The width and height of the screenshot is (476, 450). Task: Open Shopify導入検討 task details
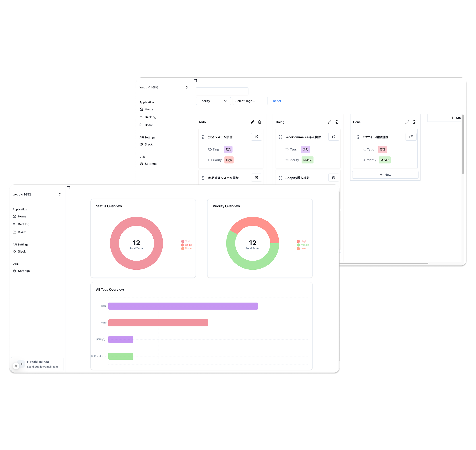[334, 177]
